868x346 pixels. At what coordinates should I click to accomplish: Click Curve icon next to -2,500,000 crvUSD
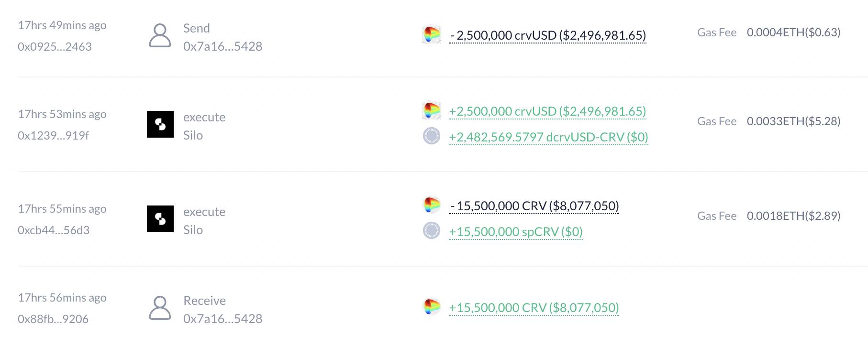pos(432,35)
